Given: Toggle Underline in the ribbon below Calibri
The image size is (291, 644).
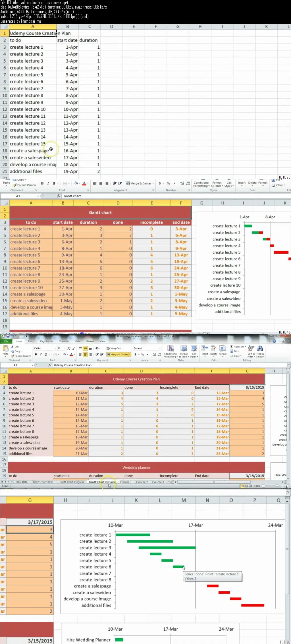Looking at the screenshot, I should pyautogui.click(x=45, y=355).
